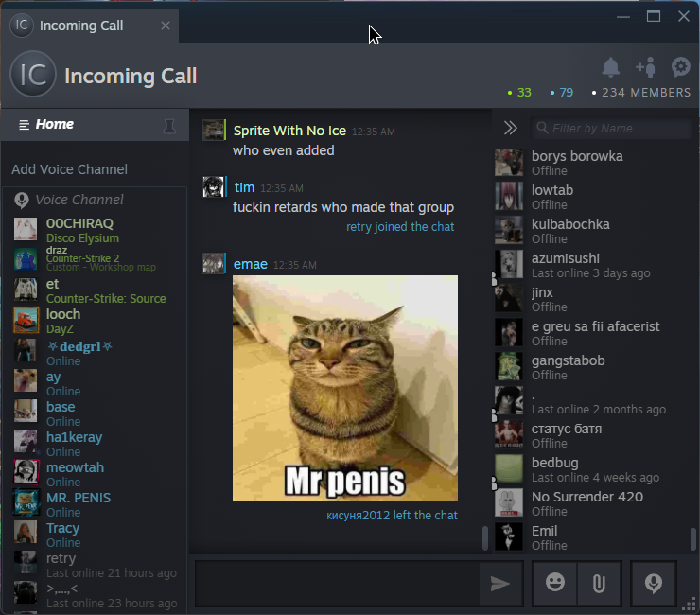This screenshot has height=615, width=700.
Task: Select e greu sa fii afacerist
Action: 592,333
